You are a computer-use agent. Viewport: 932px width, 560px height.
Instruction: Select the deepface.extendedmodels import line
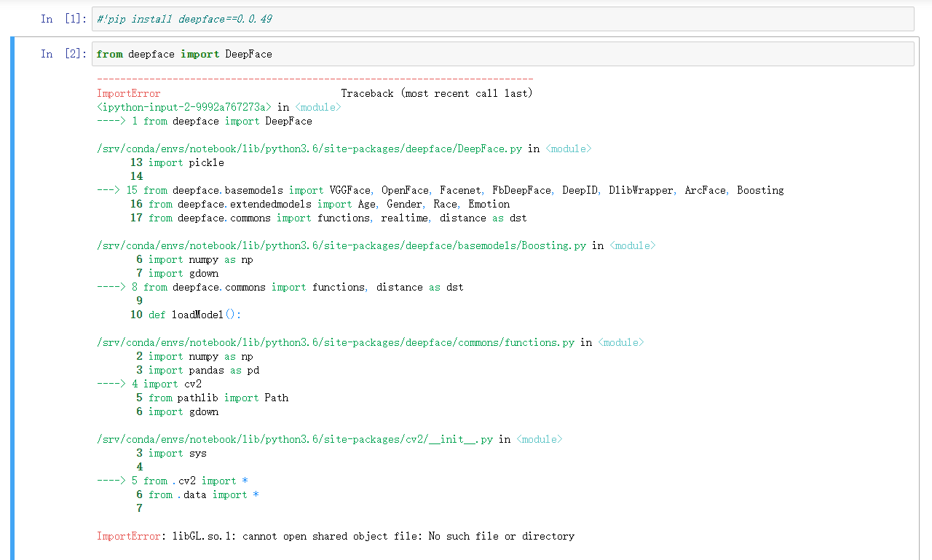point(320,204)
